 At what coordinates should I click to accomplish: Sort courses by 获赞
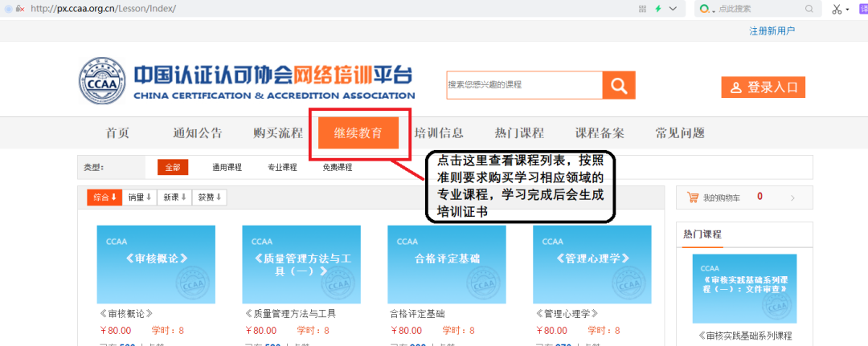click(209, 197)
